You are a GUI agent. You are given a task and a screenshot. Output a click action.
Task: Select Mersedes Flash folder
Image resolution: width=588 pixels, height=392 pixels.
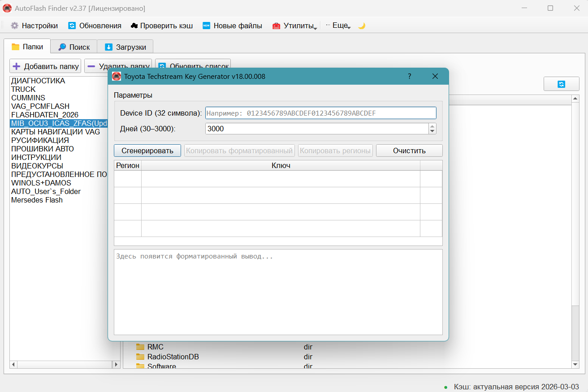[37, 200]
